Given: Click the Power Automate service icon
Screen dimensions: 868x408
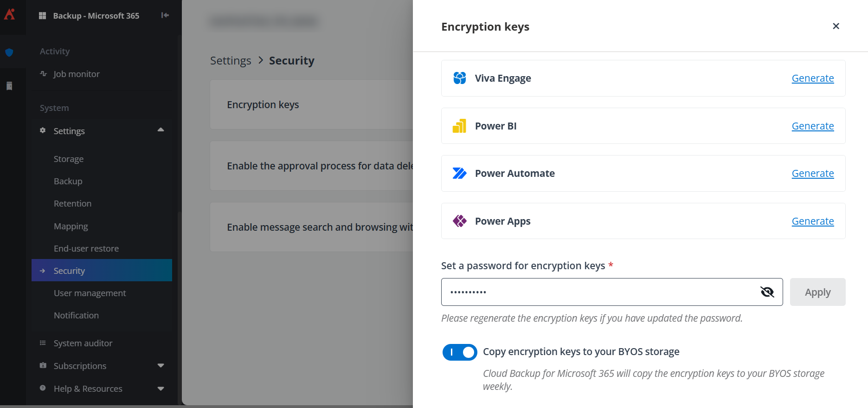Looking at the screenshot, I should [459, 173].
